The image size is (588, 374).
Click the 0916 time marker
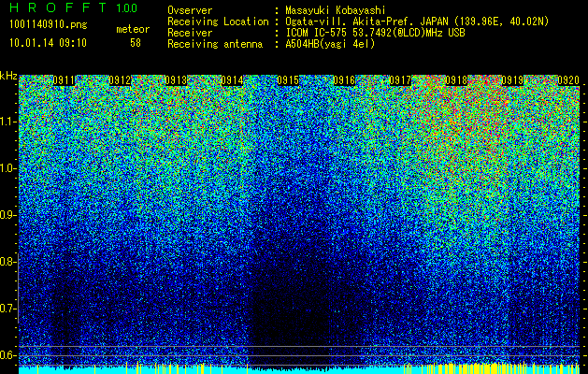[344, 80]
